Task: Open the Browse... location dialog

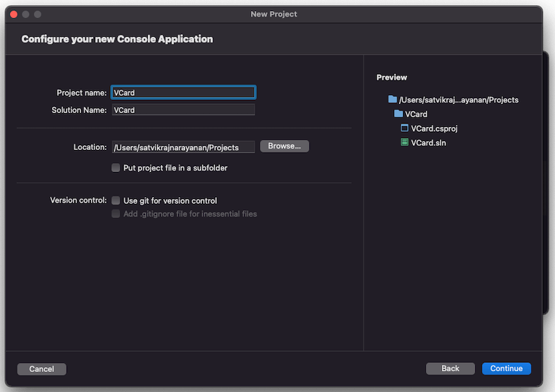Action: coord(284,146)
